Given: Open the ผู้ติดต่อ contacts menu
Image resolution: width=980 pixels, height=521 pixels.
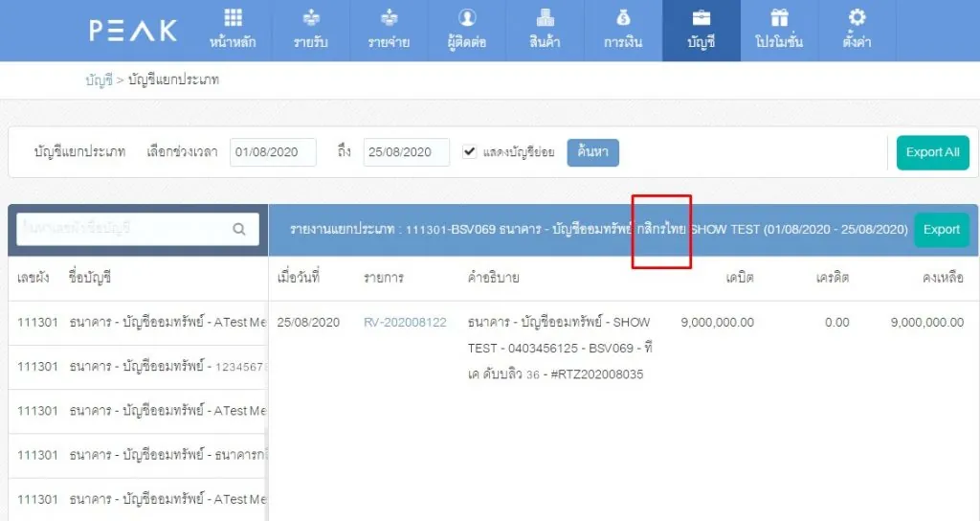Looking at the screenshot, I should pos(467,30).
